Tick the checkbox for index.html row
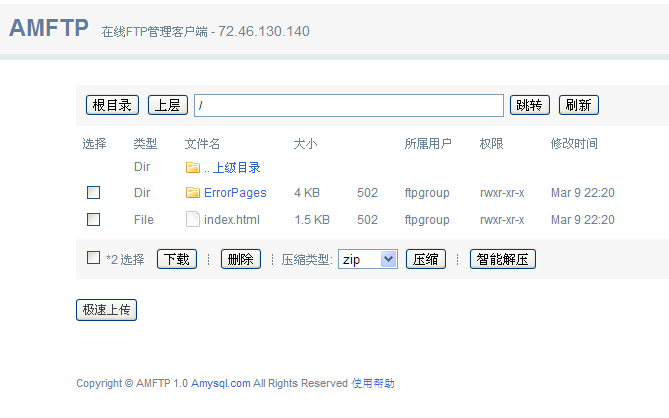This screenshot has height=418, width=669. 93,219
